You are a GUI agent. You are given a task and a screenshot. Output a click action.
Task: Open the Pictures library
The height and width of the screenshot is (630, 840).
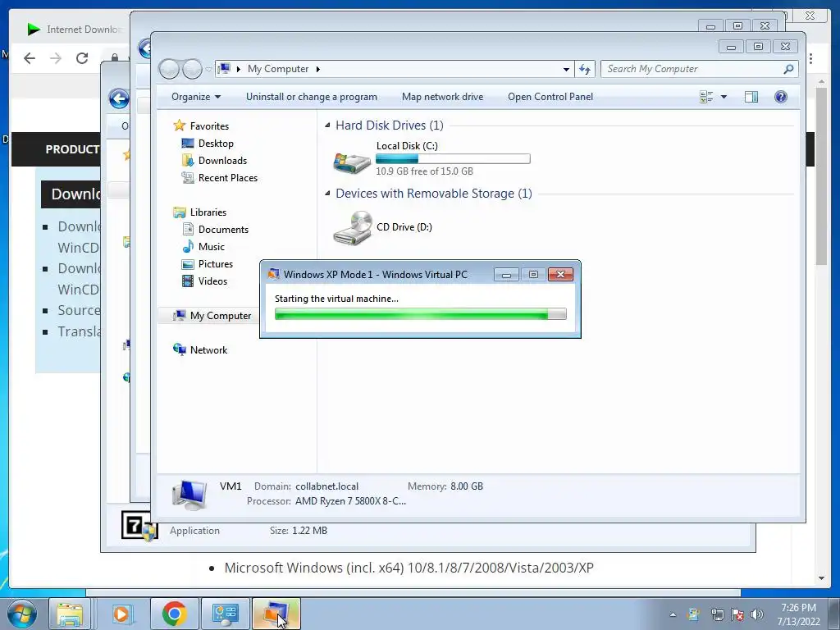coord(216,264)
